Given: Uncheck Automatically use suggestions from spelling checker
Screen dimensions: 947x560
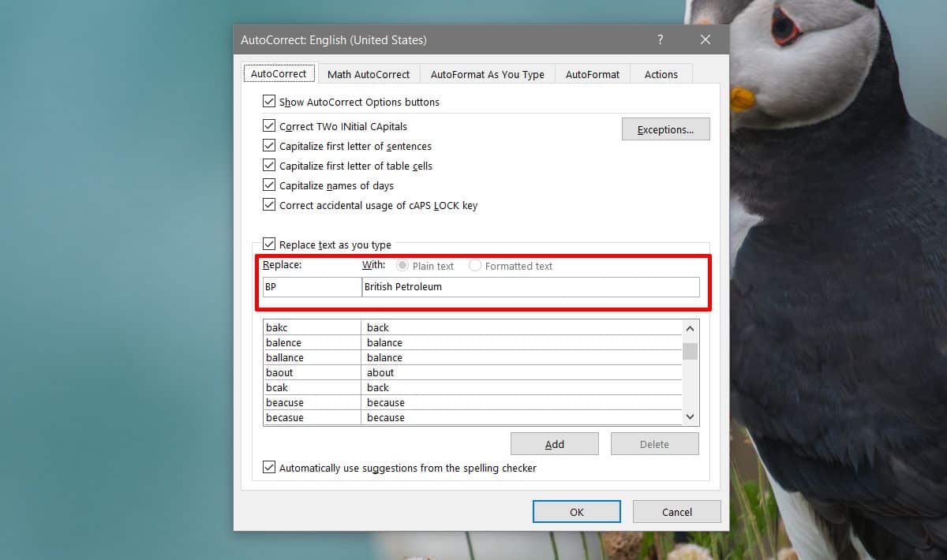Looking at the screenshot, I should tap(269, 467).
